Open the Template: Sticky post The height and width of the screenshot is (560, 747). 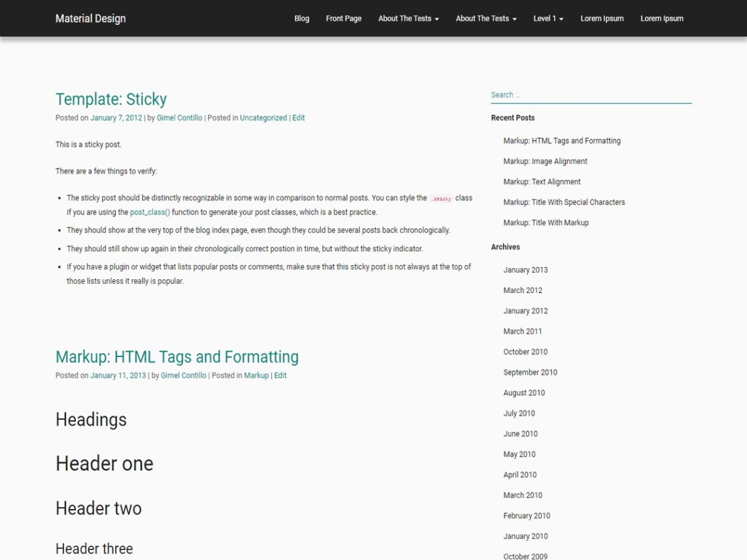tap(111, 99)
